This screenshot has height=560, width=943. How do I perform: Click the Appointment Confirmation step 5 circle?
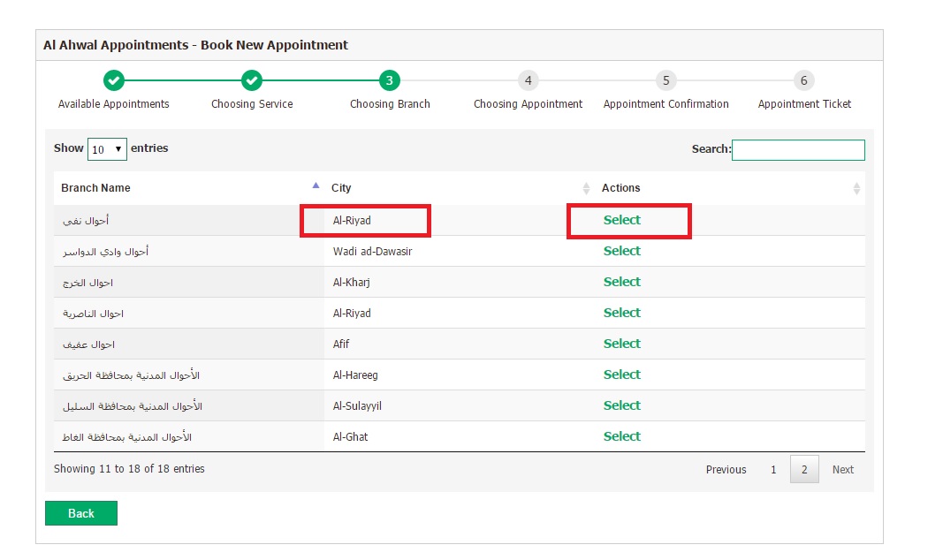click(x=665, y=79)
